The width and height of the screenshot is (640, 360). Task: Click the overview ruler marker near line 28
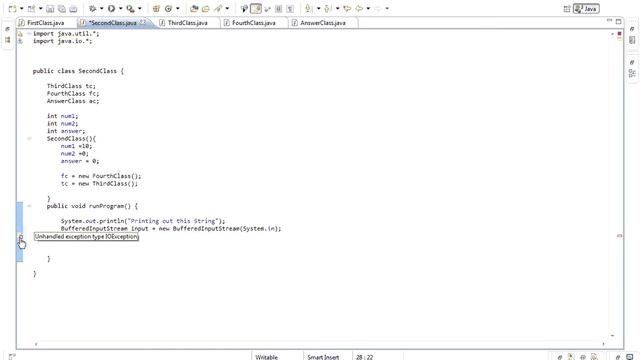pos(619,236)
